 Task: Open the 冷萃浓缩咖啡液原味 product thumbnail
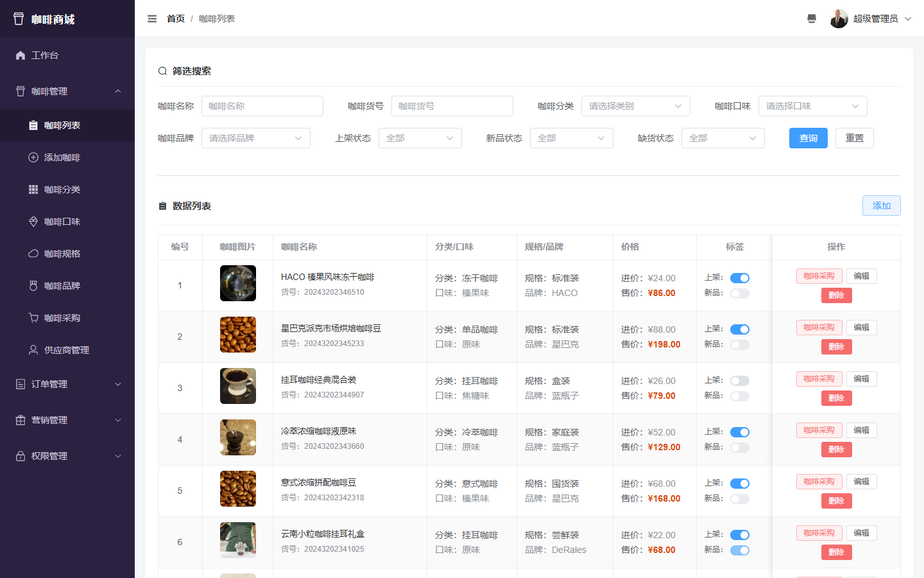[238, 437]
